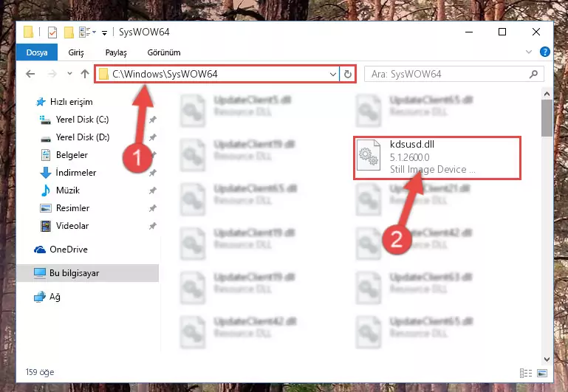
Task: Go up one folder level
Action: [x=85, y=74]
